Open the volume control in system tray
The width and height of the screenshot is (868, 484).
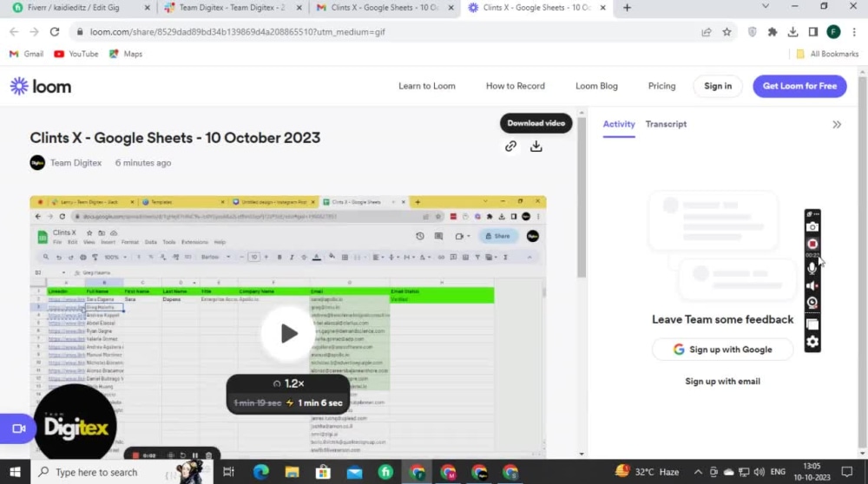click(759, 472)
